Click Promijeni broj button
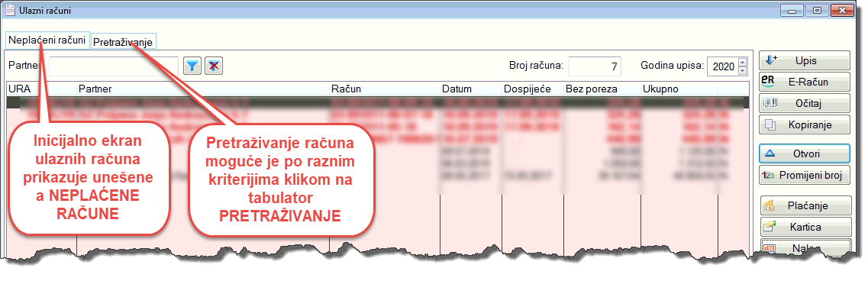Viewport: 868px width, 281px height. click(x=805, y=175)
